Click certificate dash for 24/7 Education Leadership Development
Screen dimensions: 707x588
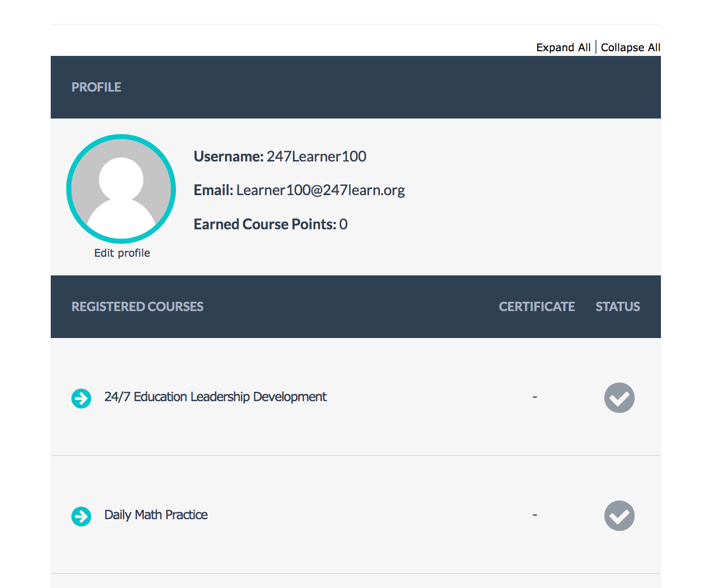pos(535,397)
